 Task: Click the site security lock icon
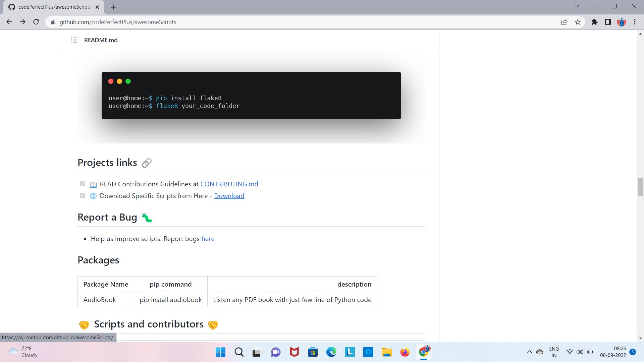tap(53, 22)
